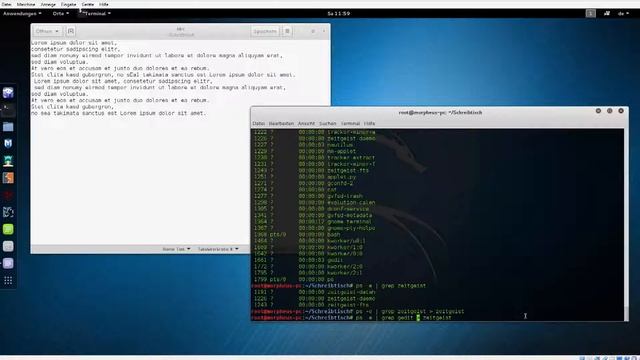640x360 pixels.
Task: Close the terminal window
Action: pyautogui.click(x=621, y=111)
